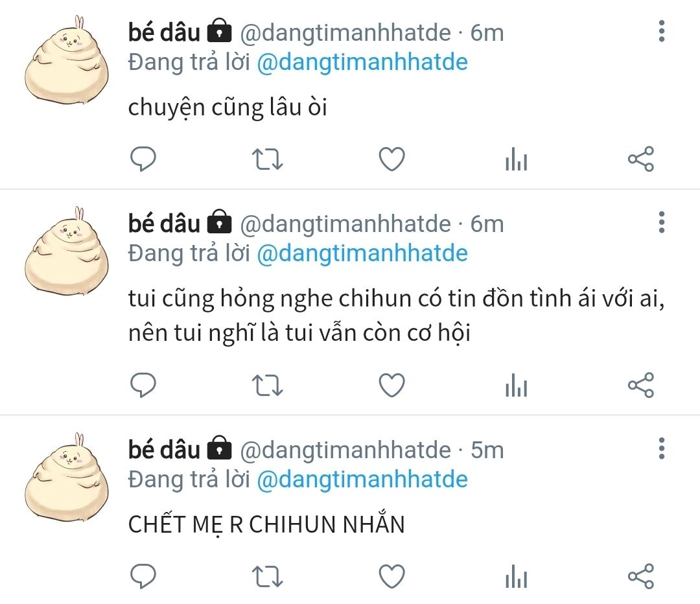Image resolution: width=700 pixels, height=604 pixels.
Task: Retweet "CHẾT MẸ R CHIHUN NHẮN" tweet
Action: 268,577
